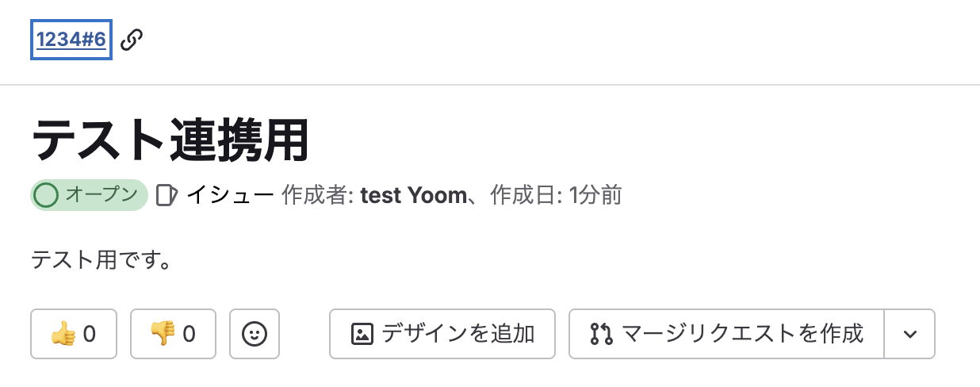Click the デザインを追加 button label
Screen dimensions: 980x387
tap(458, 334)
